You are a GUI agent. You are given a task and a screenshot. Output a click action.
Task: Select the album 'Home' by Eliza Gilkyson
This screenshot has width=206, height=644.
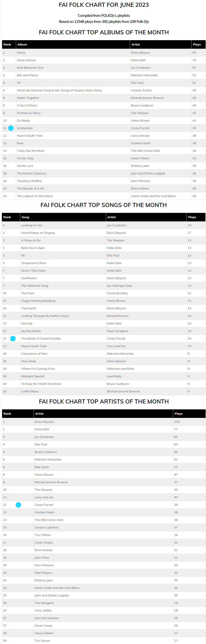21,53
